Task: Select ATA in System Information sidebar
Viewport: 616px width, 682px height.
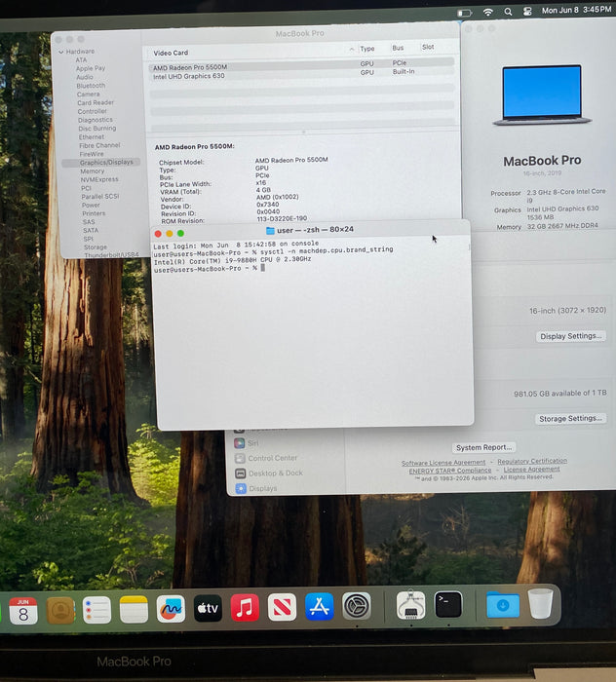Action: point(81,60)
